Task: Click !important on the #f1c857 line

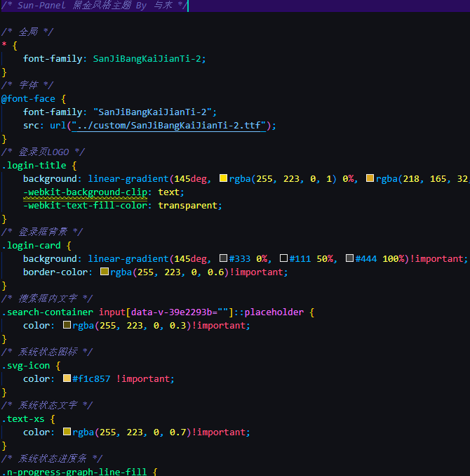Action: 143,379
